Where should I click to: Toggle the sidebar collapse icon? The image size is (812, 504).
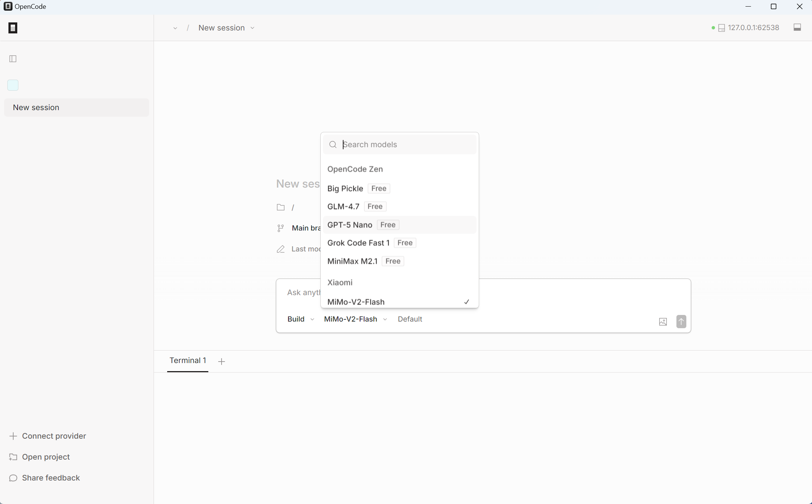click(x=13, y=59)
